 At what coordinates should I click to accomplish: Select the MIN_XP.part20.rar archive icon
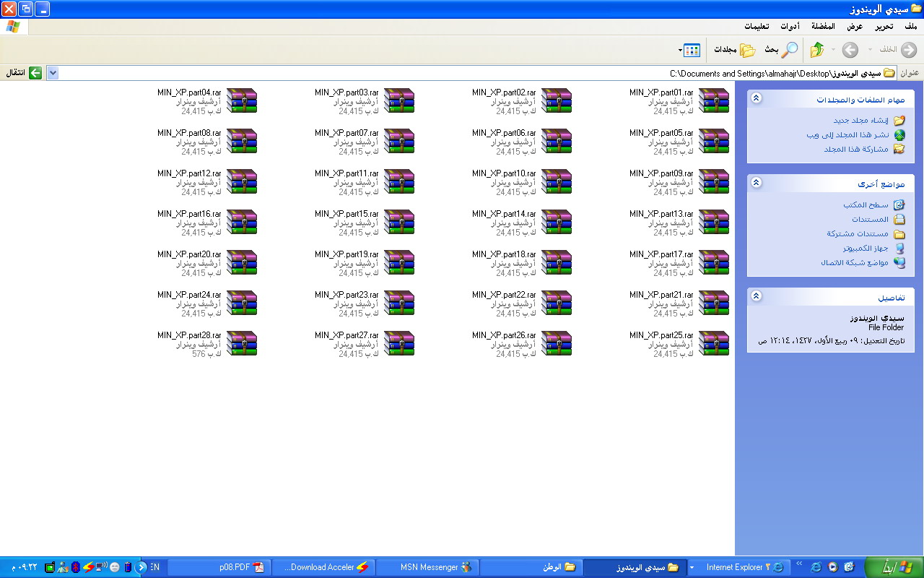point(242,263)
